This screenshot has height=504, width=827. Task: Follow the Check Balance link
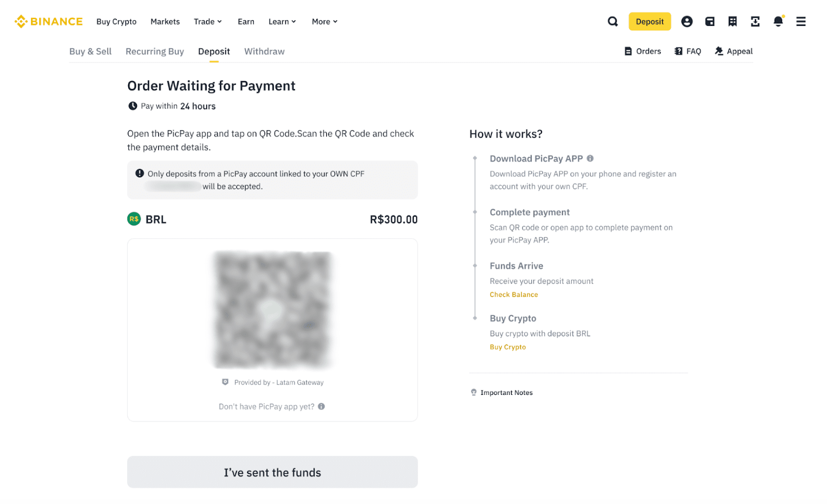click(x=514, y=295)
